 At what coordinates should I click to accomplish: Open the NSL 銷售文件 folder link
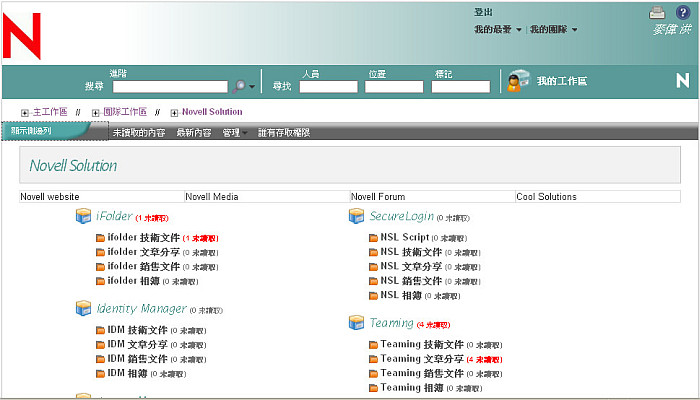point(411,281)
